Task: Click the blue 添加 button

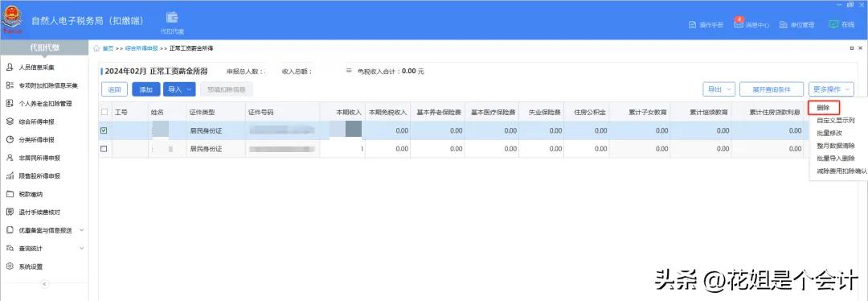Action: (146, 89)
